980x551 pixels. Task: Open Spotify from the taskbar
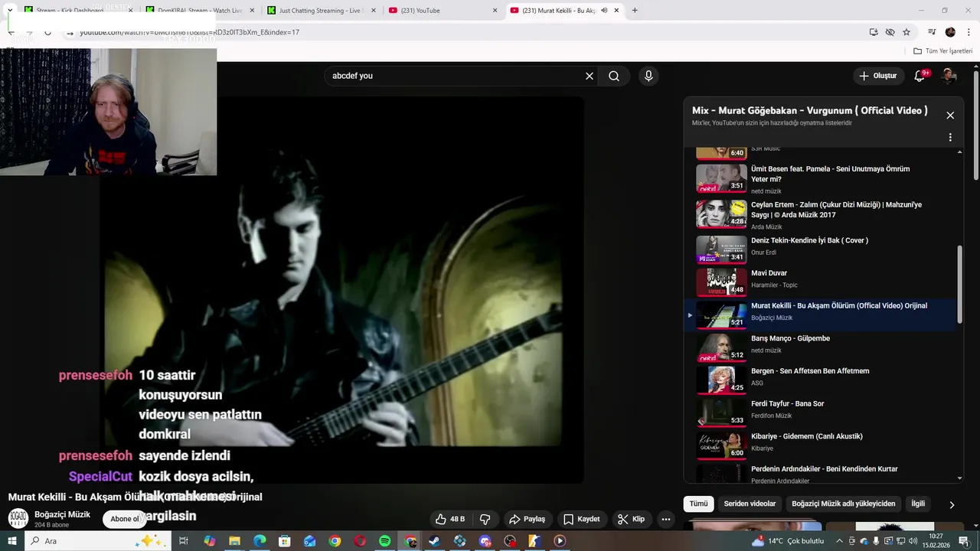pyautogui.click(x=385, y=541)
